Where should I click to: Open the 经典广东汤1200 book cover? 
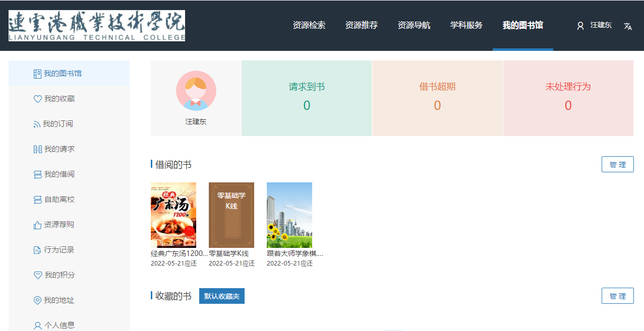tap(173, 215)
